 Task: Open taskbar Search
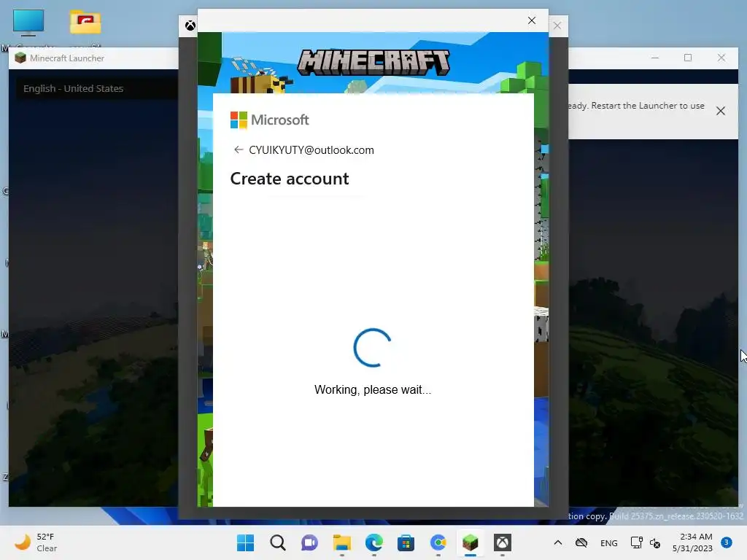(x=278, y=542)
